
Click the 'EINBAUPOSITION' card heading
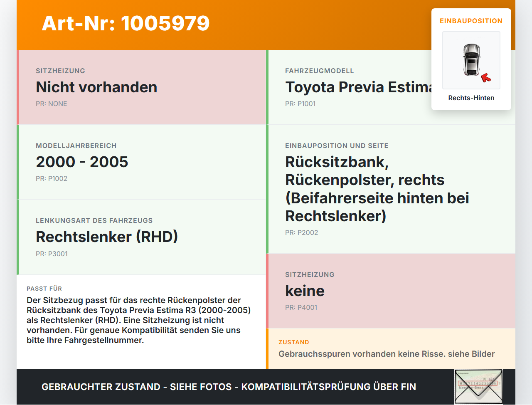(471, 21)
